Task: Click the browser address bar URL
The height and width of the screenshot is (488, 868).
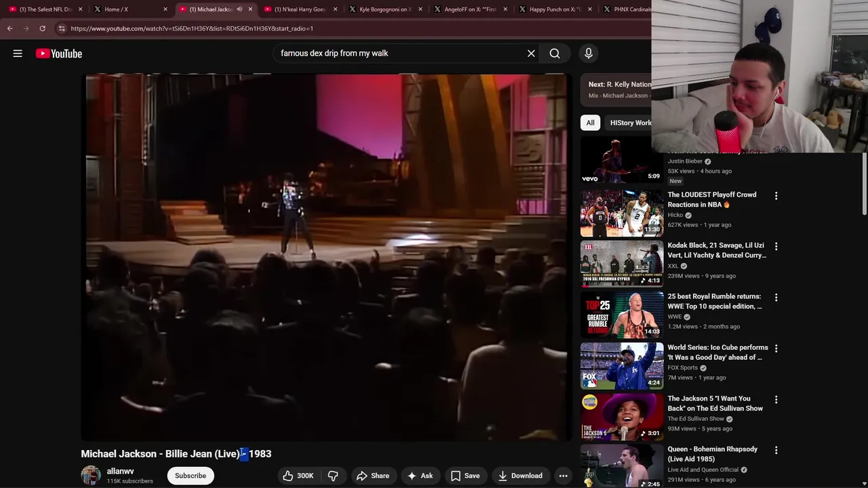Action: (192, 28)
